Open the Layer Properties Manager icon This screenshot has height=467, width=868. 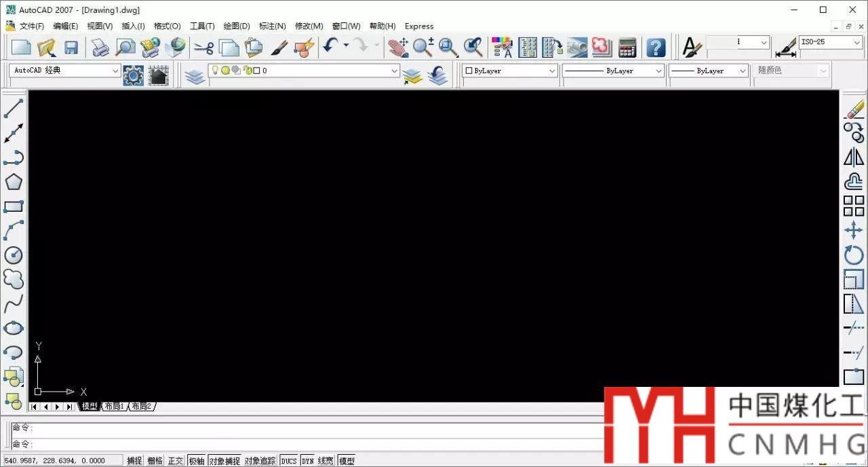(195, 75)
